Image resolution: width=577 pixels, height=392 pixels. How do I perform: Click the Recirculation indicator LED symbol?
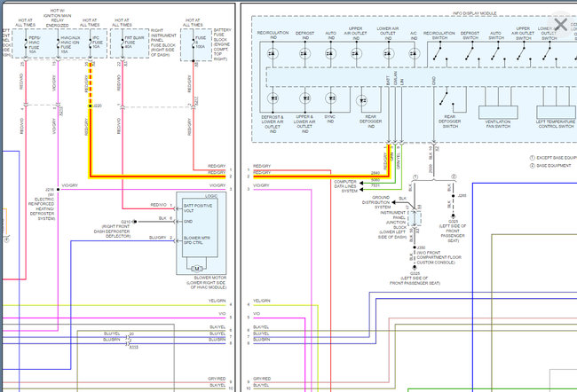coord(273,52)
